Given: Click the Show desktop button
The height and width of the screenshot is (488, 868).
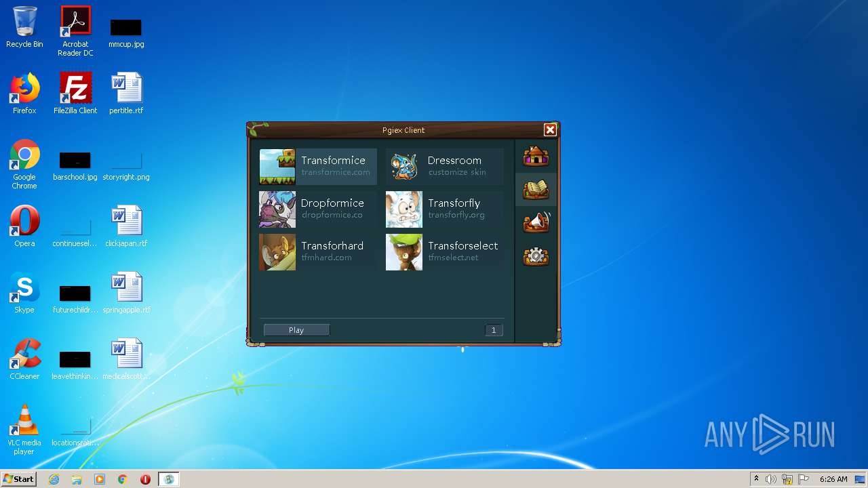Looking at the screenshot, I should 861,479.
